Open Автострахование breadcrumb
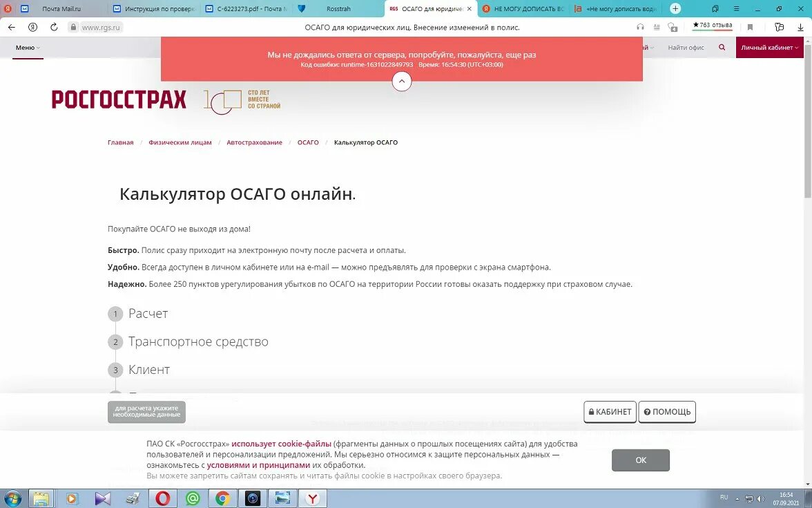Image resolution: width=812 pixels, height=508 pixels. click(x=254, y=142)
